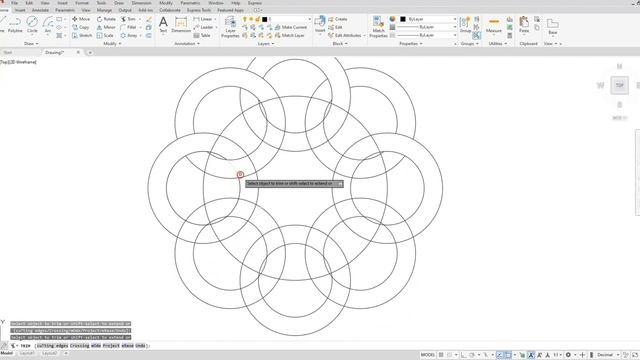Click the Paste clipboard tool

click(x=524, y=24)
